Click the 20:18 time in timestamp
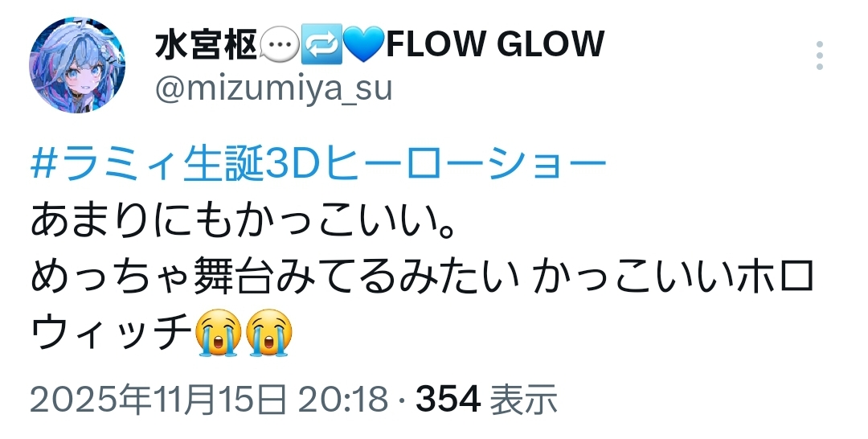The image size is (868, 439). (342, 399)
